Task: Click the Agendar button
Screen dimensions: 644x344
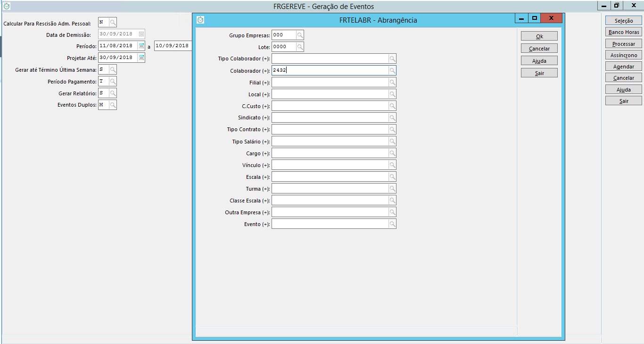Action: [x=623, y=67]
